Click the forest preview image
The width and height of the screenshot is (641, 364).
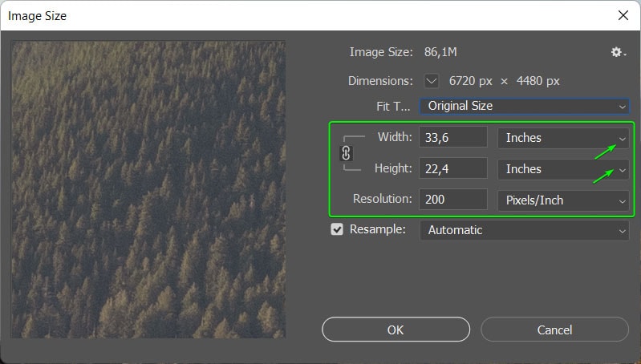point(148,189)
